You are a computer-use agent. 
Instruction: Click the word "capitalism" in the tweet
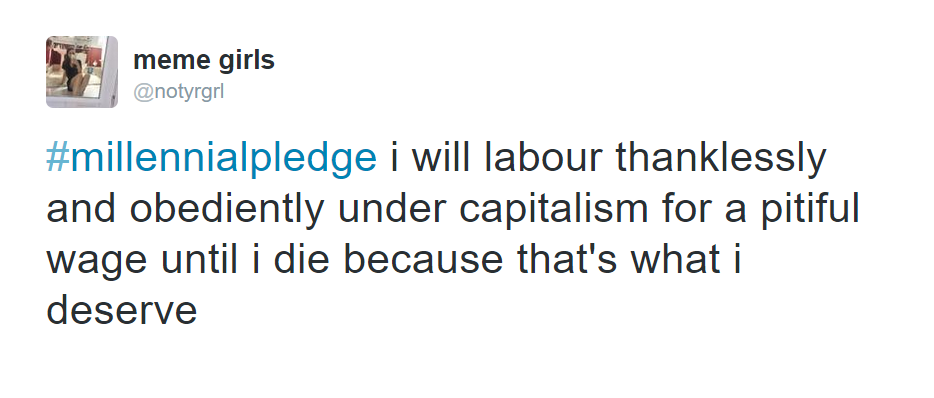click(553, 210)
